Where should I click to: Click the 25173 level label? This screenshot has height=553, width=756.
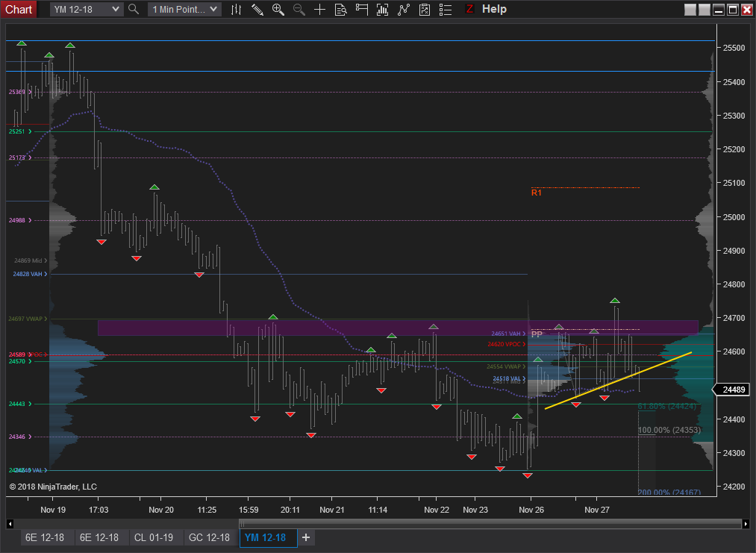click(19, 157)
